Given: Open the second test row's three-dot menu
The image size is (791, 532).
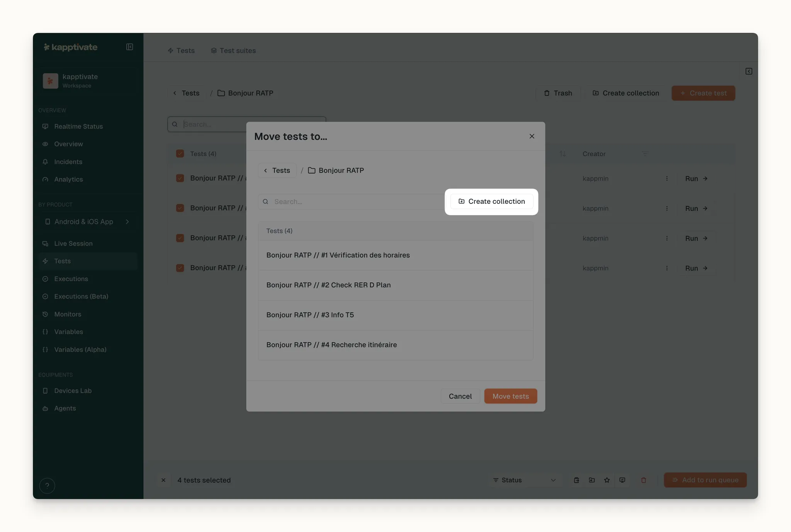Looking at the screenshot, I should click(x=667, y=208).
